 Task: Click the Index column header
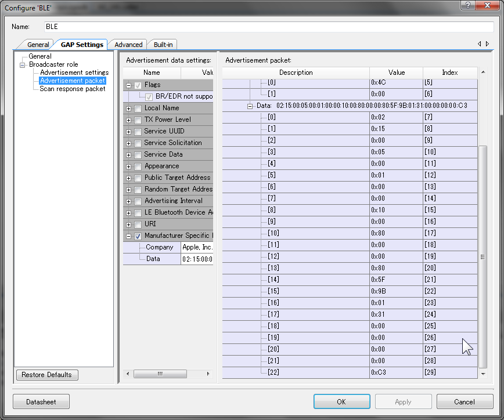pos(450,73)
